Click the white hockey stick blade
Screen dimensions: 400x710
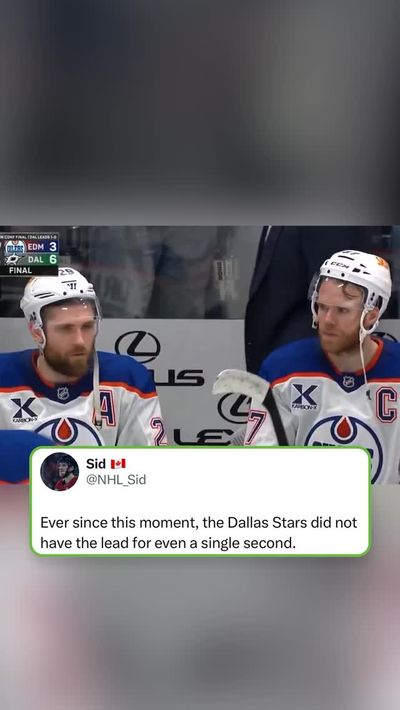coord(241,385)
